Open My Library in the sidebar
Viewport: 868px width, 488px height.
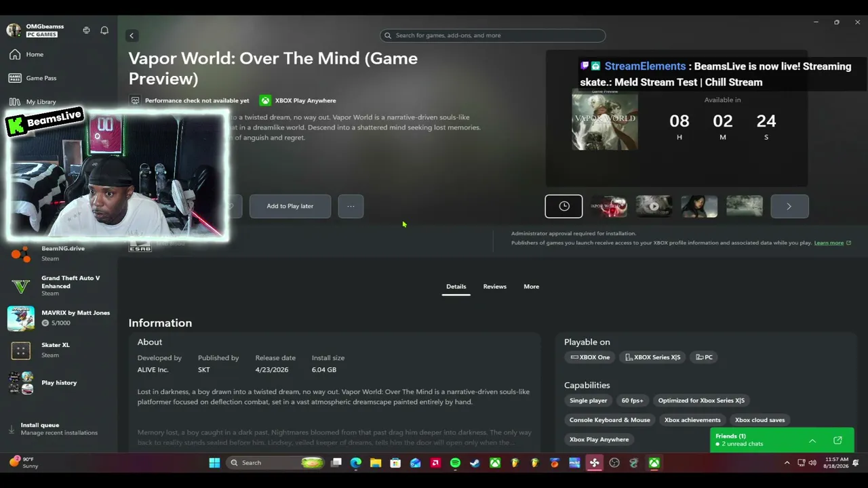pos(58,102)
